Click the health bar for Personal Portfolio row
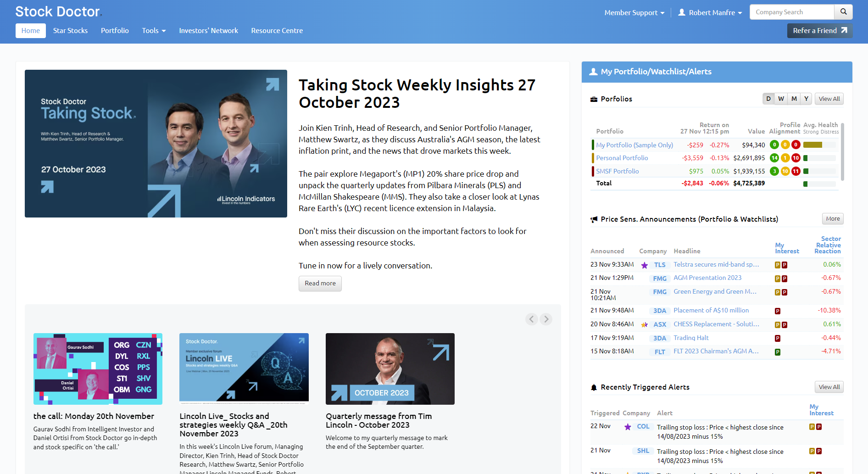This screenshot has width=868, height=474. coord(819,158)
